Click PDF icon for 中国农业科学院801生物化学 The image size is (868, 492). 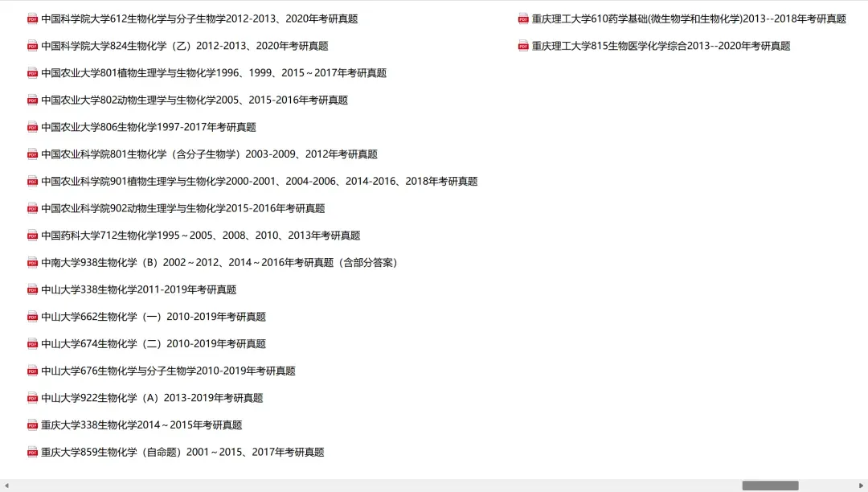pyautogui.click(x=33, y=154)
